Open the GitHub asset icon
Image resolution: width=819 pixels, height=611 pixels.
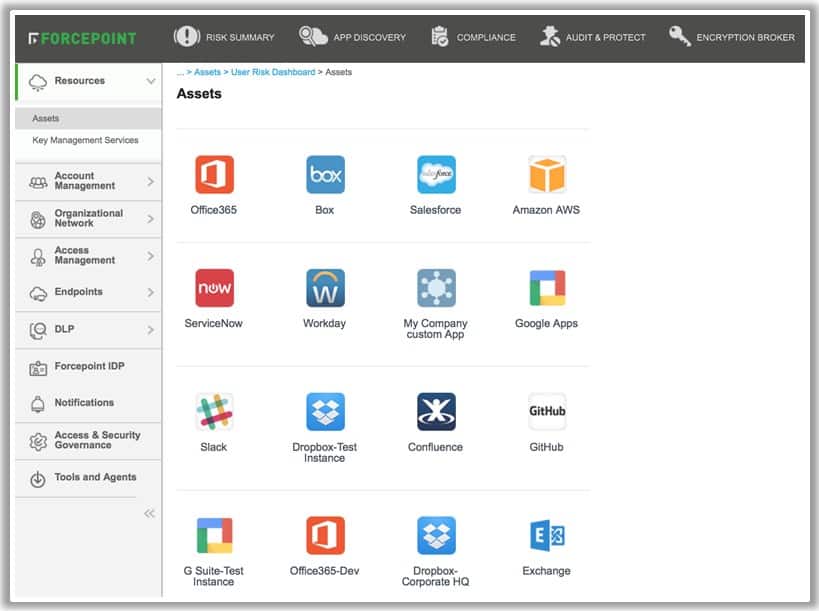pyautogui.click(x=547, y=412)
